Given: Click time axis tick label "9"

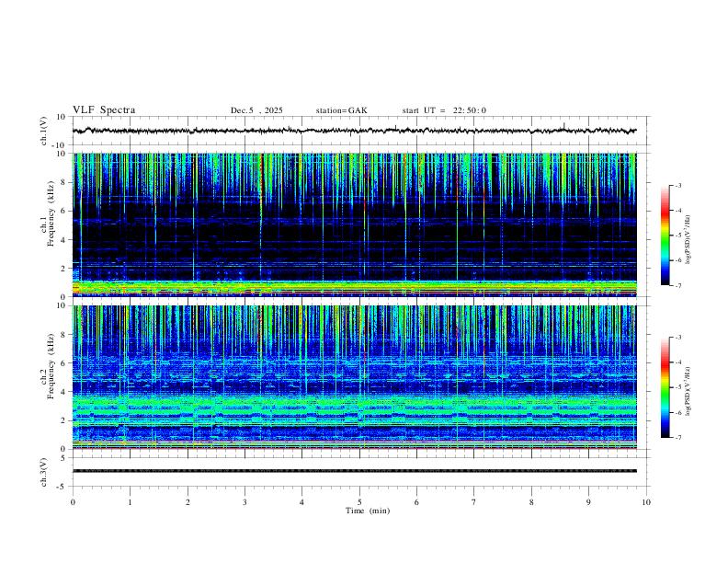Looking at the screenshot, I should pos(588,502).
